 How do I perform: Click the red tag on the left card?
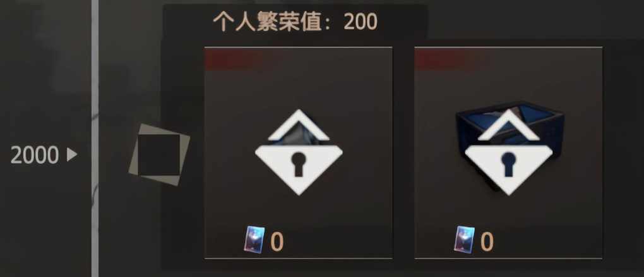(x=234, y=59)
